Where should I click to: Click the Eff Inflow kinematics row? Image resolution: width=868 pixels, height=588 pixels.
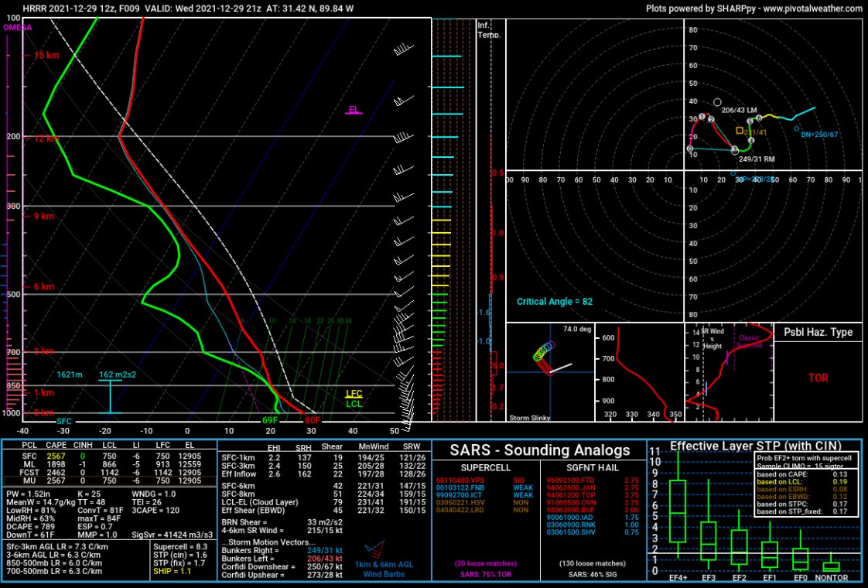coord(323,474)
